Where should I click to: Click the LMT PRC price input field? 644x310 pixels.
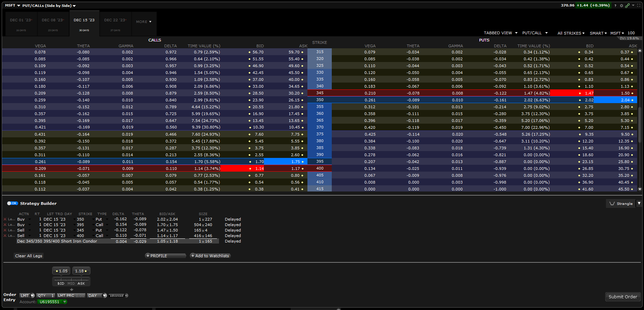pyautogui.click(x=71, y=296)
